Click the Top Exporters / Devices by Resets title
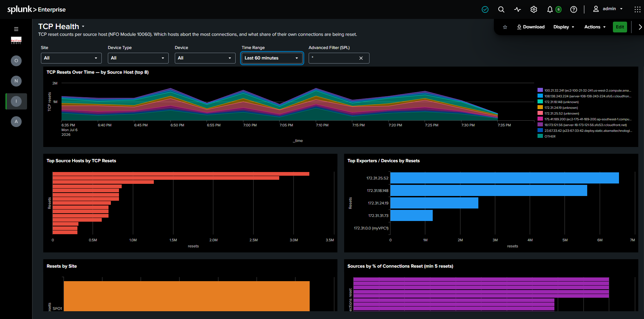Viewport: 644px width, 319px height. pyautogui.click(x=383, y=161)
